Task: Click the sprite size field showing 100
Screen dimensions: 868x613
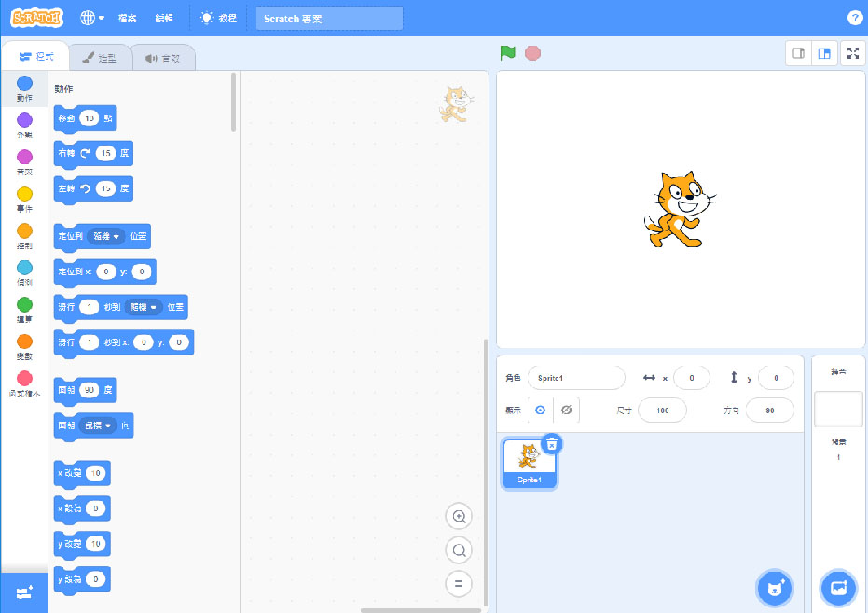Action: (x=663, y=411)
